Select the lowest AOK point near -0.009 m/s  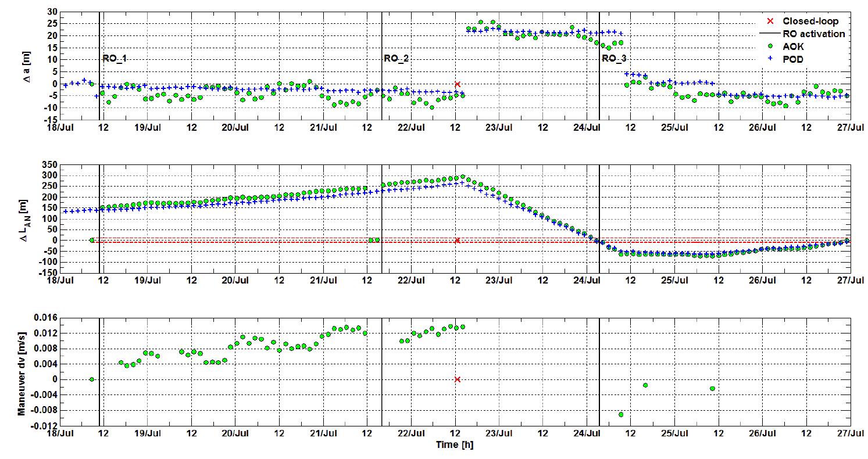(x=622, y=415)
